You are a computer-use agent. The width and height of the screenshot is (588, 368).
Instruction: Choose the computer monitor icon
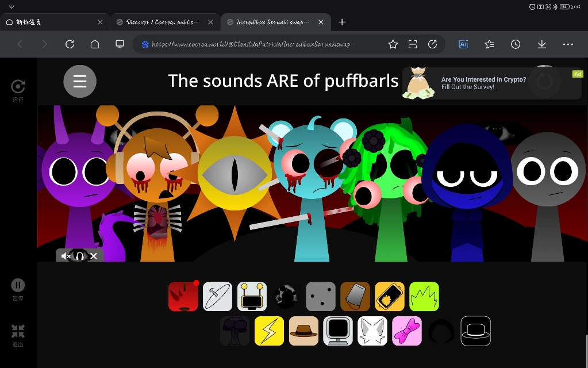pos(338,331)
